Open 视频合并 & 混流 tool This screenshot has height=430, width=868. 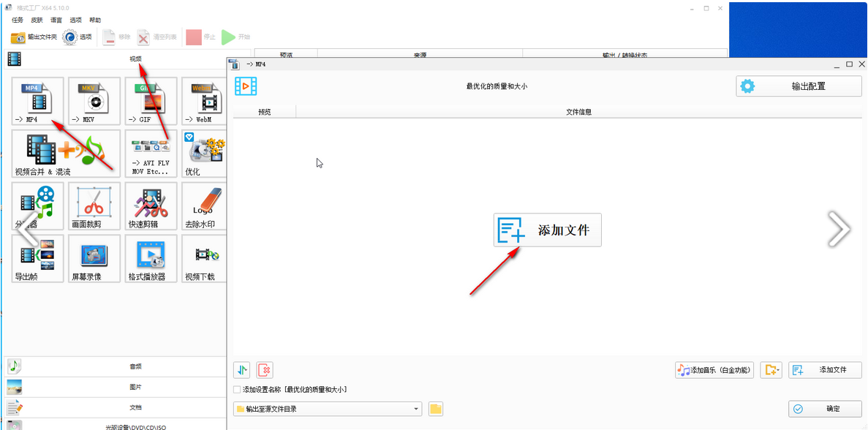[66, 154]
